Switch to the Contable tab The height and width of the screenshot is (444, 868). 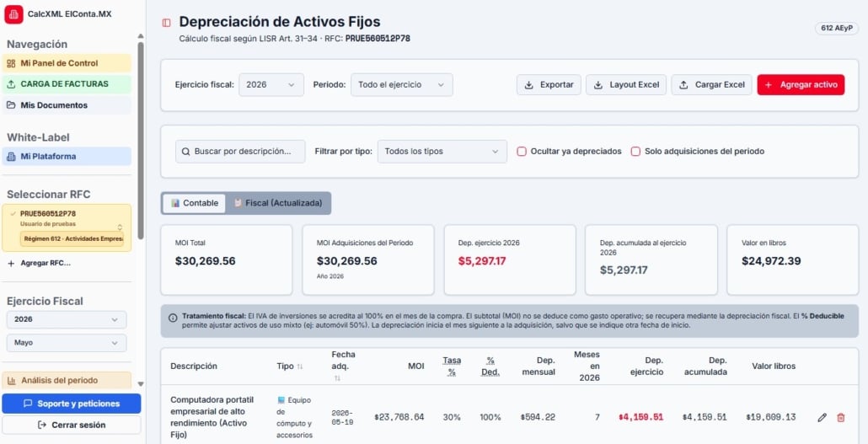coord(195,203)
